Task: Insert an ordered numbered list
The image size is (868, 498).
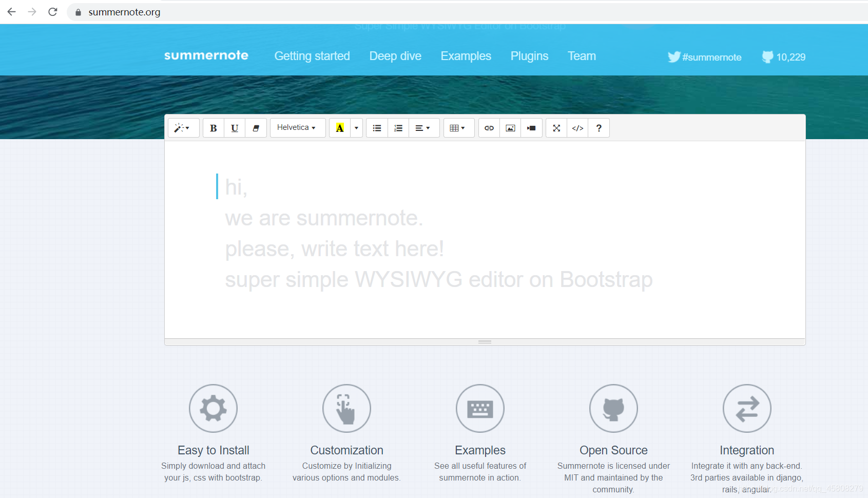Action: point(398,128)
